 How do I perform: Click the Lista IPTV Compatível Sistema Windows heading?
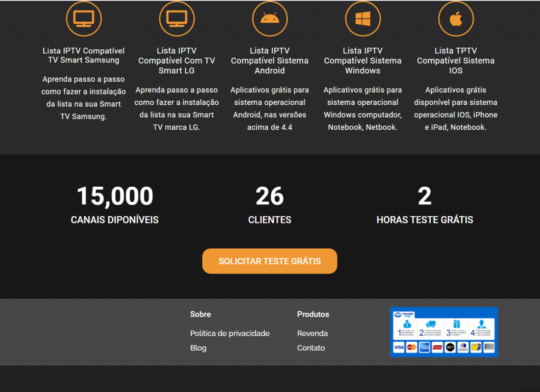click(x=363, y=61)
